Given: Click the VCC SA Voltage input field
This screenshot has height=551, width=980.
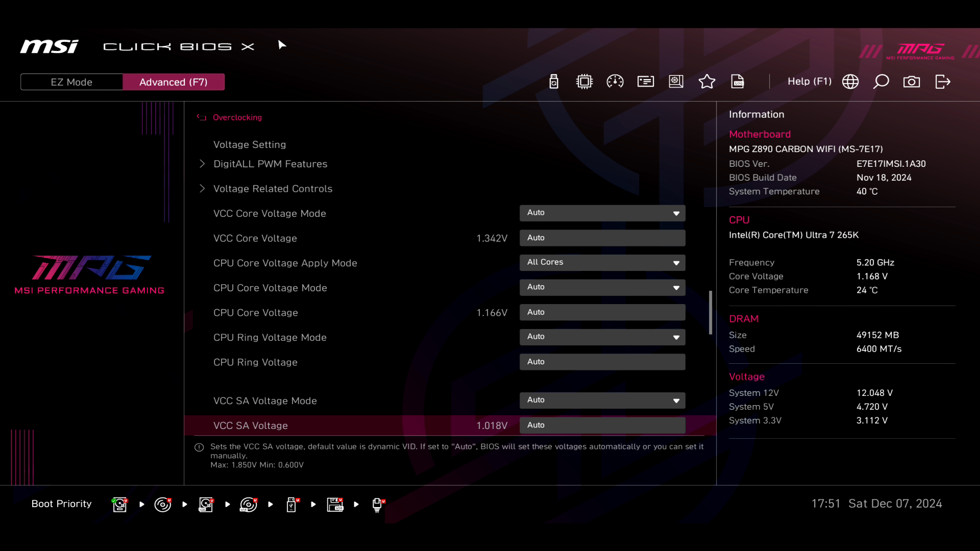Looking at the screenshot, I should [602, 425].
